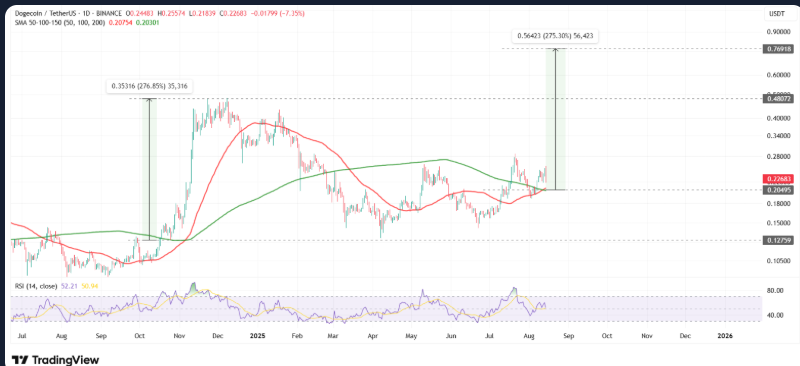Open the SMA 50-100-150 indicator legend
This screenshot has height=366, width=800.
[59, 22]
